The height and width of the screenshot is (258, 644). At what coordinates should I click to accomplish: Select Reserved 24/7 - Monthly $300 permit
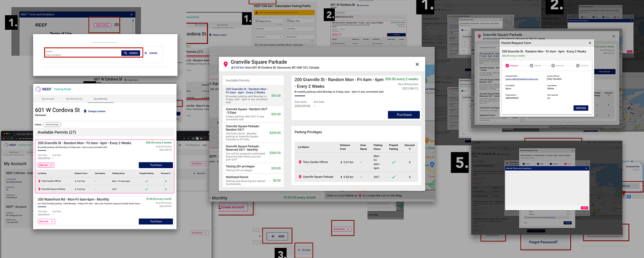tap(253, 153)
